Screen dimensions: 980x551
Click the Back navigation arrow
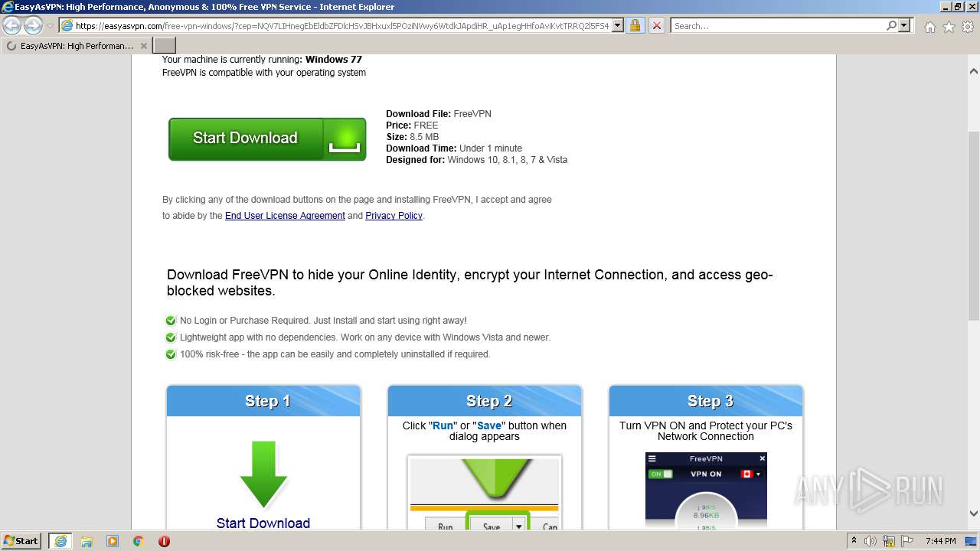coord(11,25)
